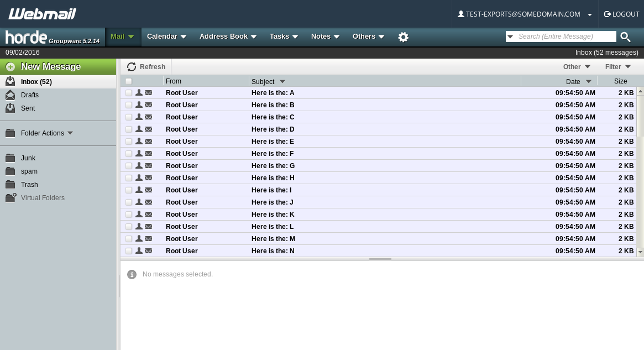
Task: Open the Virtual Folders entry
Action: click(43, 197)
